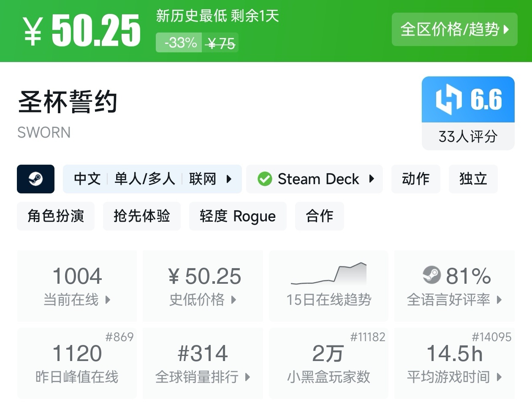Select the 动作 genre tag

coord(415,179)
